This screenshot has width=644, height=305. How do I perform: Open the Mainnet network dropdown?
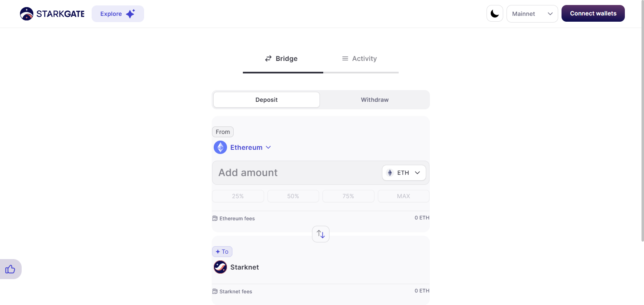pyautogui.click(x=532, y=13)
